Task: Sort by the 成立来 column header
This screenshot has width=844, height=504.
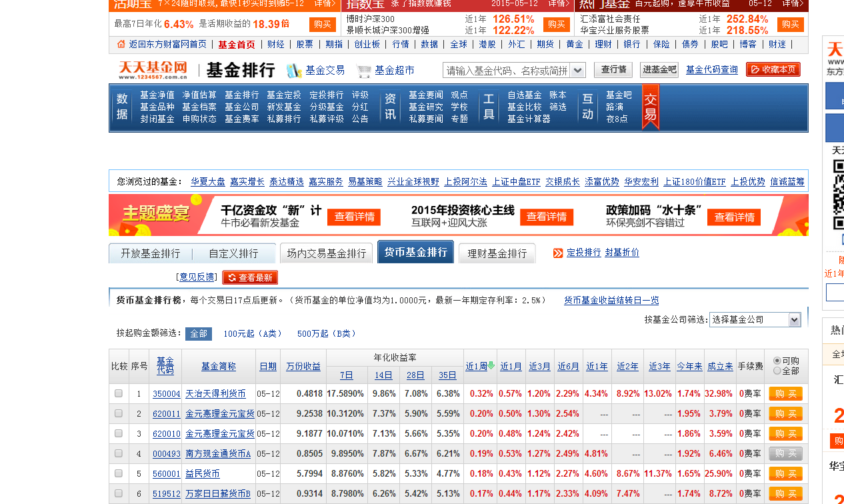Action: 720,367
